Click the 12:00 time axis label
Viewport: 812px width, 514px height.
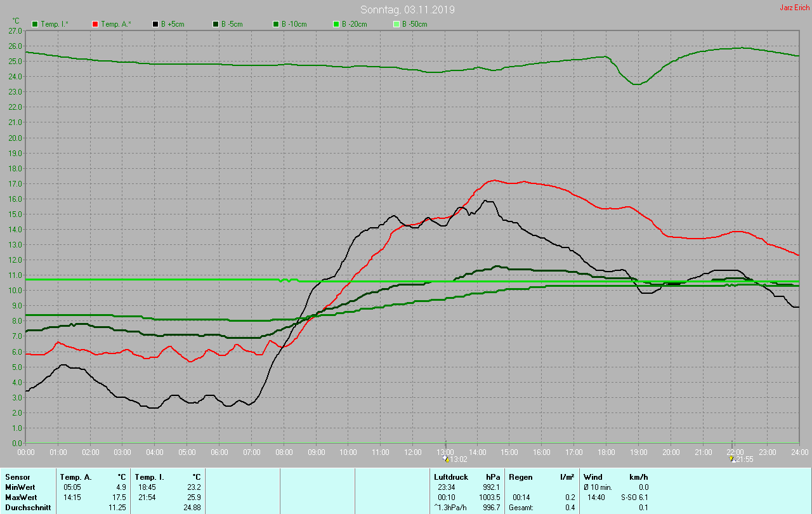(x=413, y=452)
